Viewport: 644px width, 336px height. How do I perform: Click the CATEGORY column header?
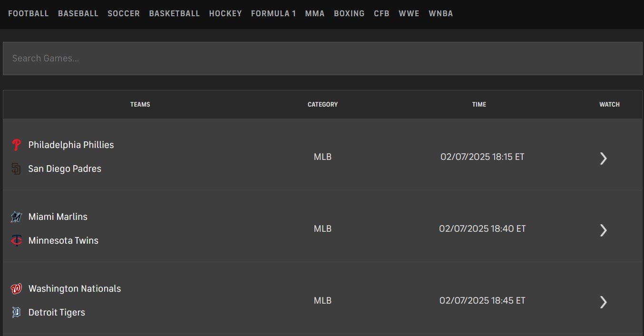point(322,104)
